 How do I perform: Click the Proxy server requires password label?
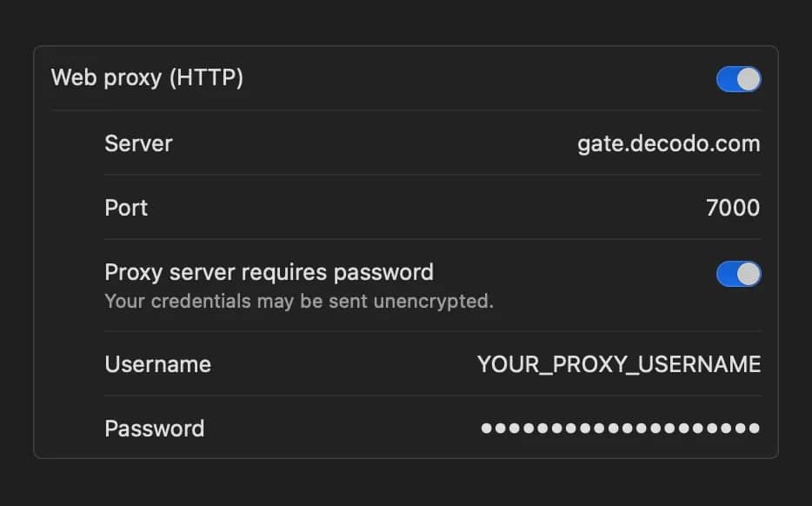pyautogui.click(x=269, y=272)
